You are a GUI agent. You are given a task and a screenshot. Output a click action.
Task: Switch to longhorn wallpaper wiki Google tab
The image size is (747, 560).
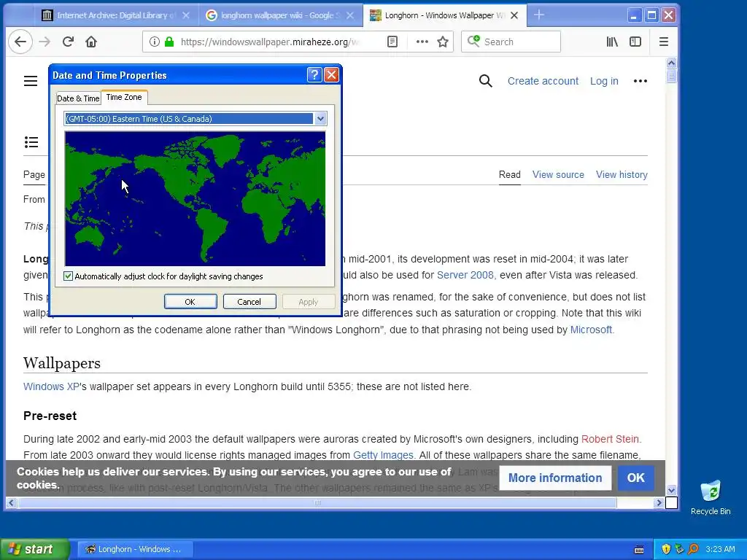coord(280,15)
